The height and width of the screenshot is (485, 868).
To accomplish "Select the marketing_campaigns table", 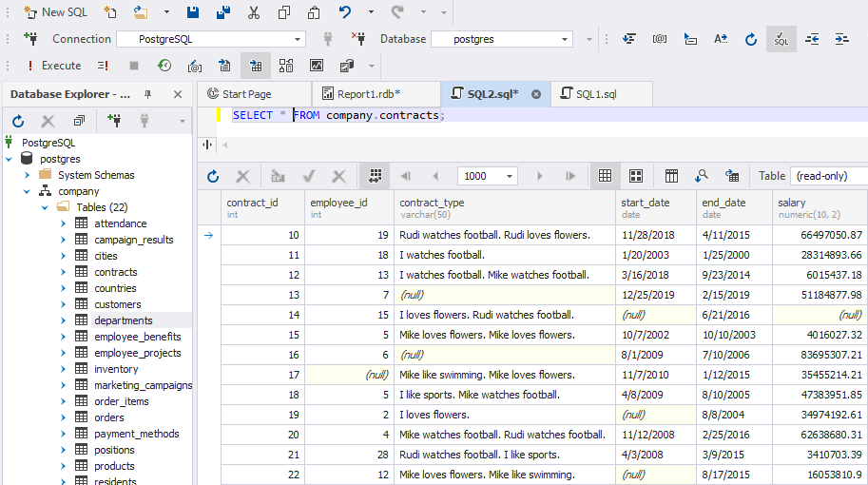I will pyautogui.click(x=143, y=385).
